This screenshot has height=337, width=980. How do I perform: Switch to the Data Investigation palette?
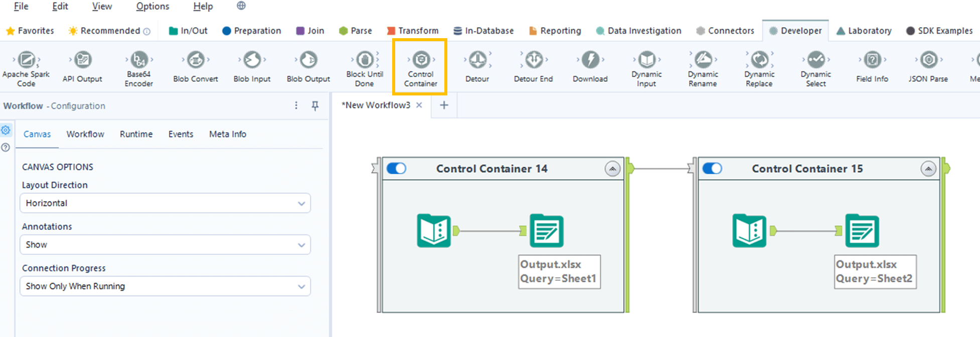[638, 31]
